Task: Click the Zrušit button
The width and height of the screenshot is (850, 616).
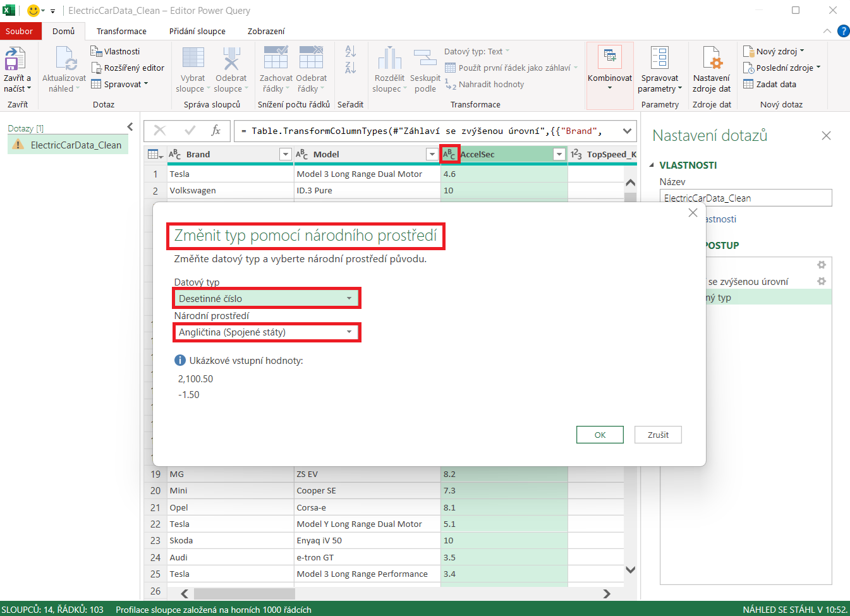Action: click(x=658, y=435)
